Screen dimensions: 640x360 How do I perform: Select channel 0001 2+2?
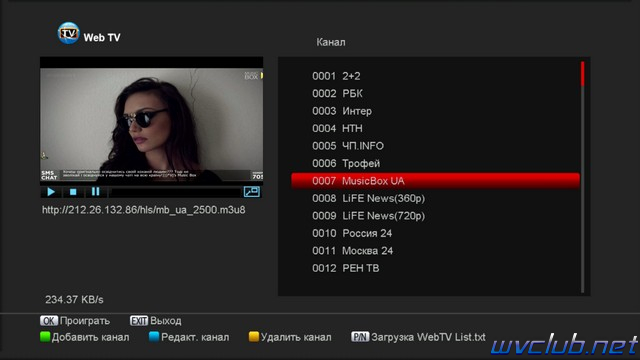435,76
